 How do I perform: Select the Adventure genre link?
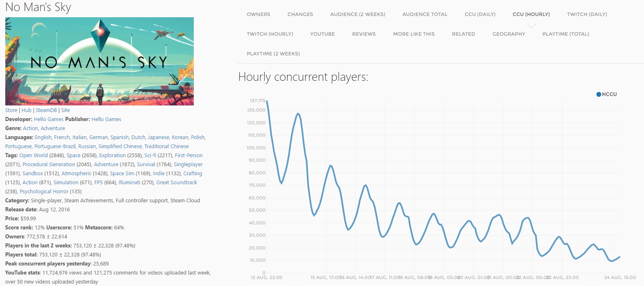53,128
